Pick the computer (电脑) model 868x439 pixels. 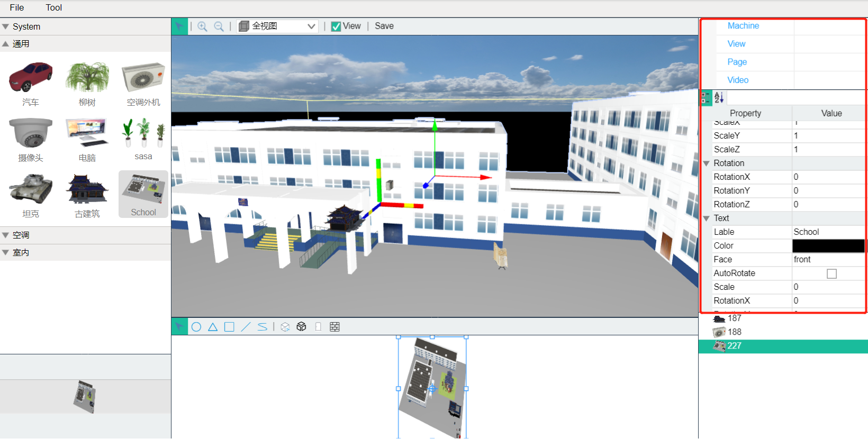click(x=87, y=139)
